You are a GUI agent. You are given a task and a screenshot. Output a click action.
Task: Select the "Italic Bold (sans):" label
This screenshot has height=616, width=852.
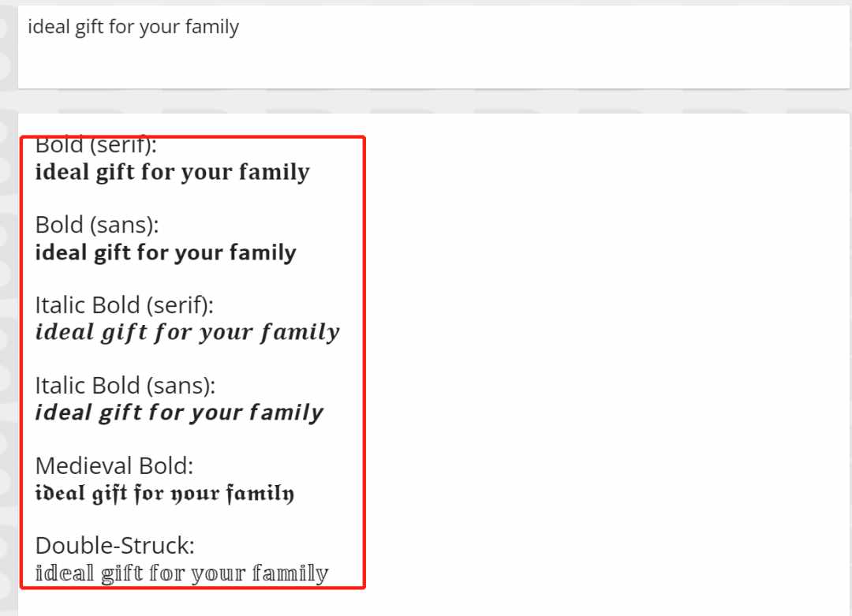[x=125, y=386]
